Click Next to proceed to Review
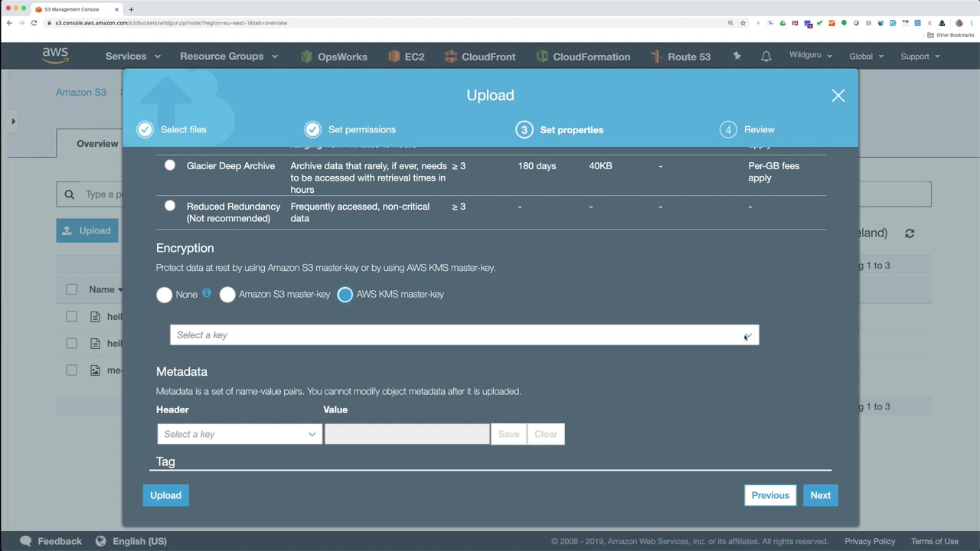Screen dimensions: 980x551 tap(820, 495)
